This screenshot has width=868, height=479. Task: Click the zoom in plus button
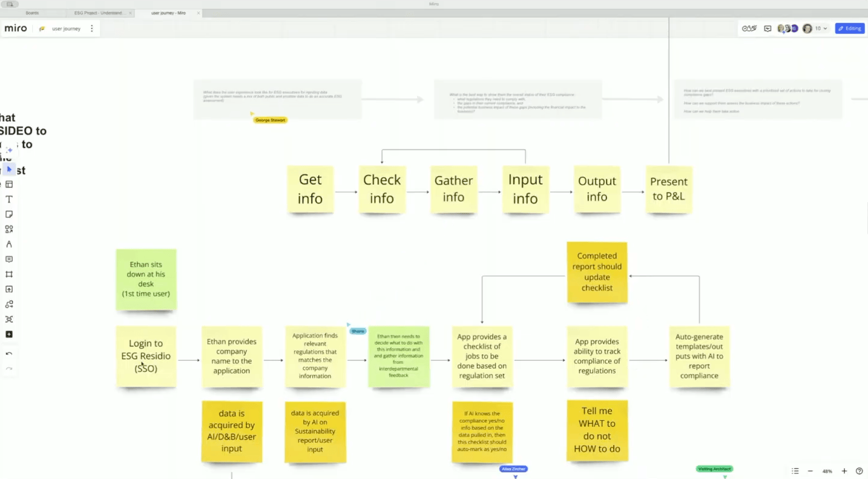coord(844,471)
